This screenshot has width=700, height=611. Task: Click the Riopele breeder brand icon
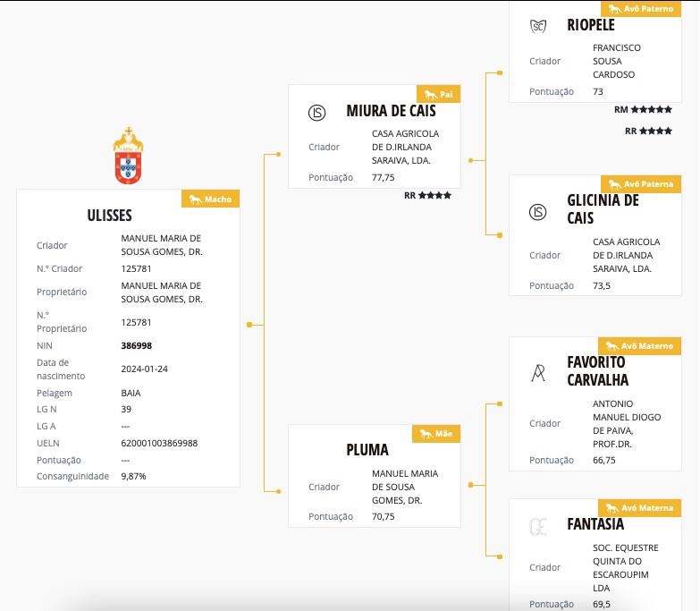538,26
